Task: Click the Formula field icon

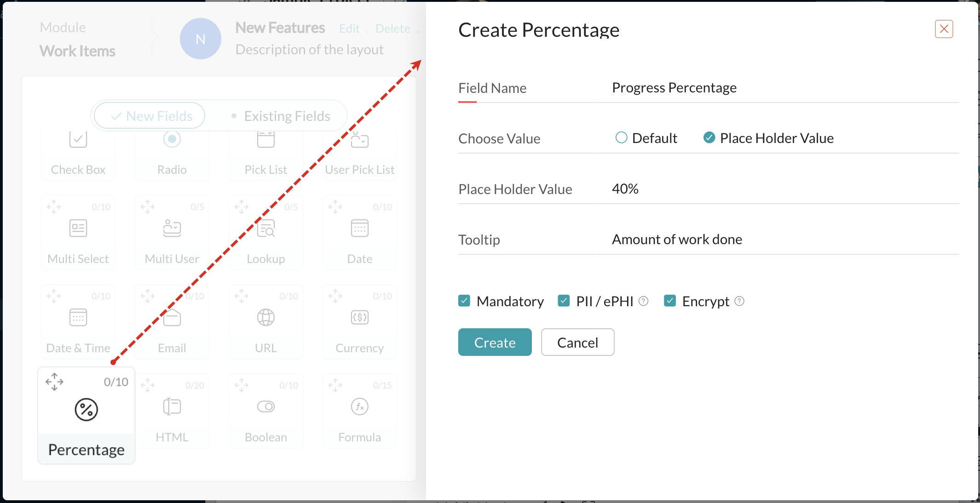Action: point(360,406)
